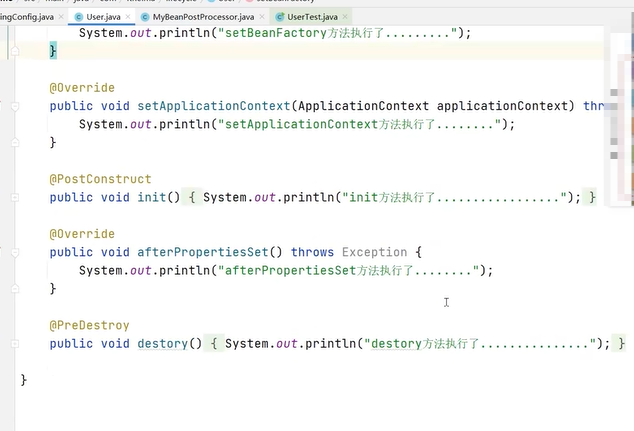Switch to the partially visible ingConfig.java tab
This screenshot has width=634, height=431.
click(x=27, y=17)
